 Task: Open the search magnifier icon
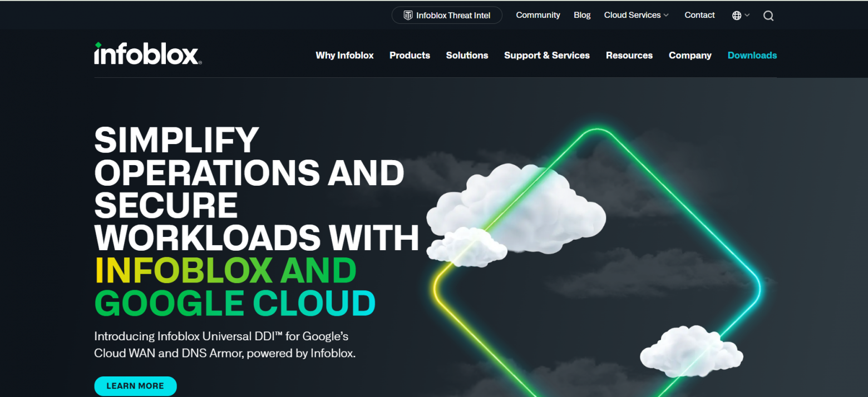tap(768, 16)
